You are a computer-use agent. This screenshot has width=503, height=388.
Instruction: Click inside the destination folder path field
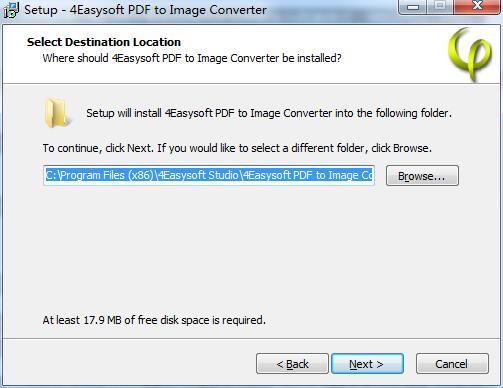209,175
